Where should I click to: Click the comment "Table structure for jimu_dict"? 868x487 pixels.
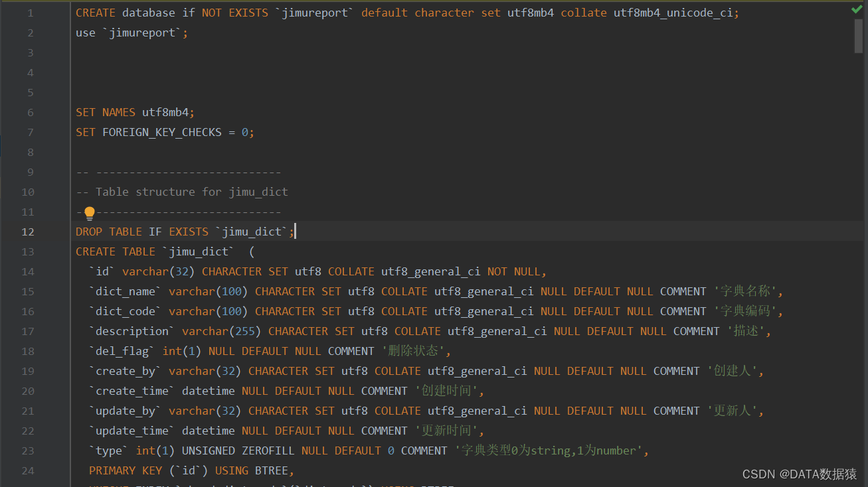pos(192,192)
